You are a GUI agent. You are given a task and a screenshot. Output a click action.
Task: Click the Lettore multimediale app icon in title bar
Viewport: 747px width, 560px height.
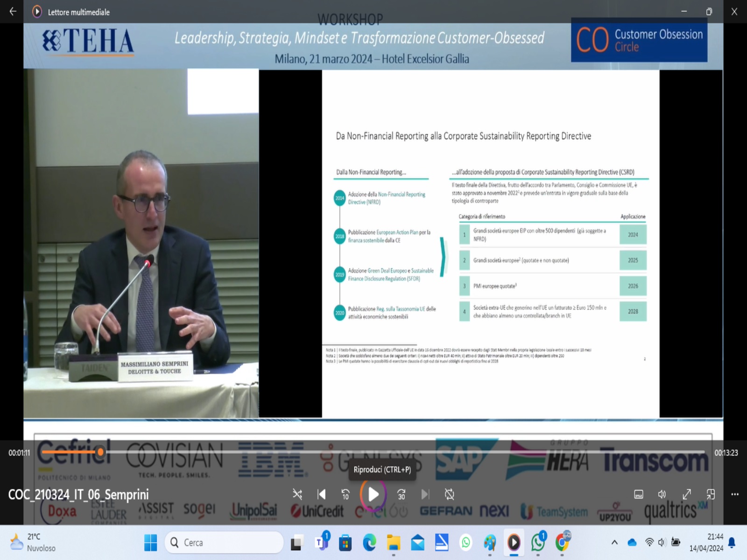(37, 12)
